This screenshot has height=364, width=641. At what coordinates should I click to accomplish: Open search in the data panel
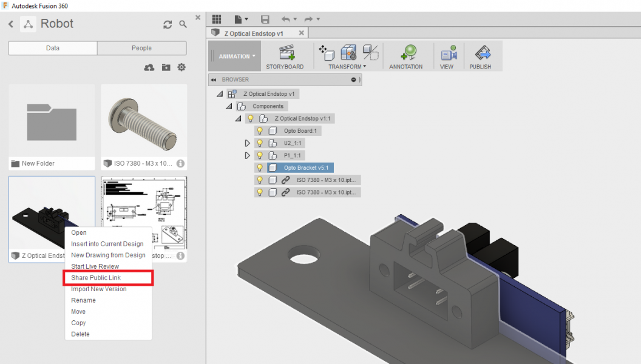point(183,24)
